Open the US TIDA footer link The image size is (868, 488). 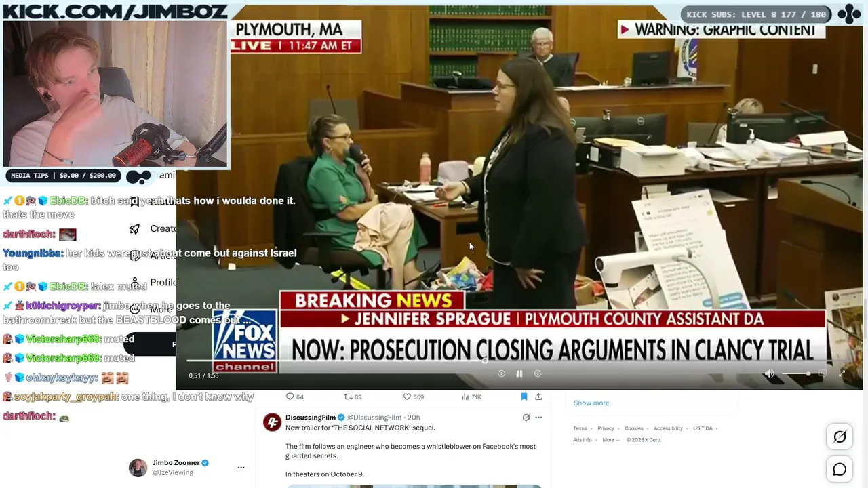tap(703, 428)
